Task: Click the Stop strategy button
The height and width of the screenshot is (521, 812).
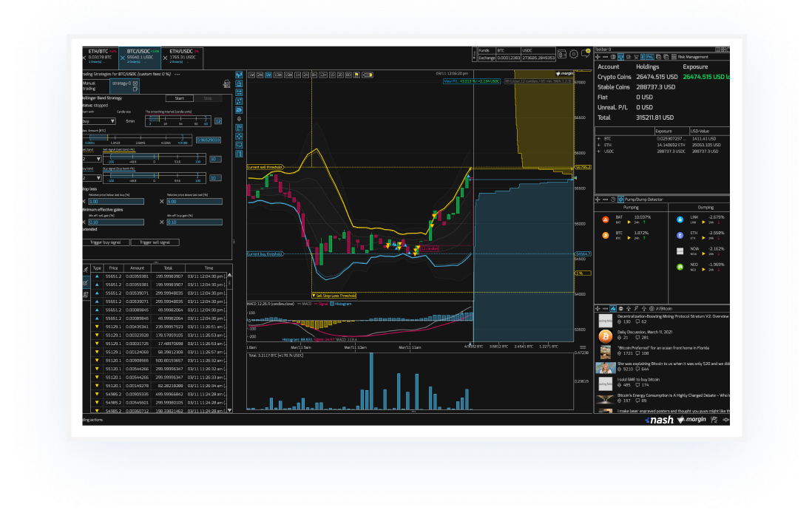Action: coord(209,98)
